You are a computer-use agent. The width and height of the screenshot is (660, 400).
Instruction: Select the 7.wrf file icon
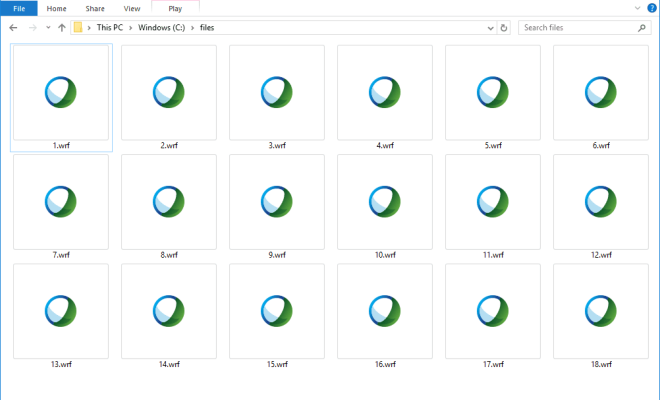tap(61, 202)
